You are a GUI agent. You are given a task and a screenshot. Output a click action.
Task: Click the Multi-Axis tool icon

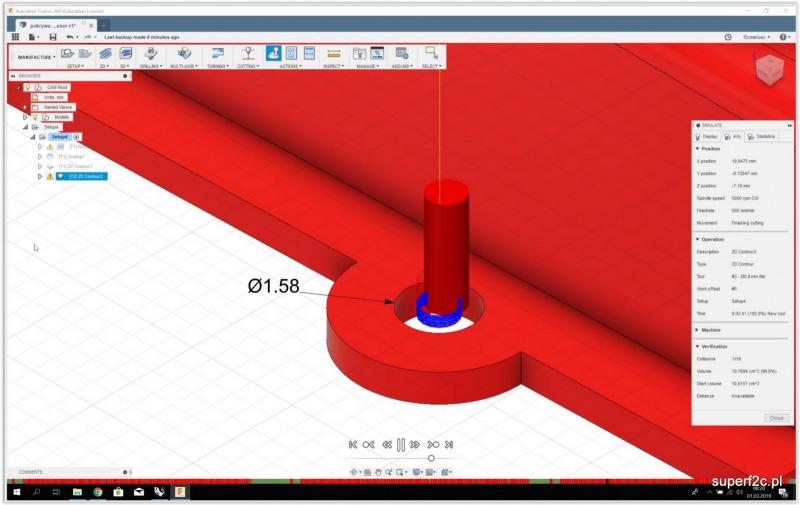click(184, 53)
